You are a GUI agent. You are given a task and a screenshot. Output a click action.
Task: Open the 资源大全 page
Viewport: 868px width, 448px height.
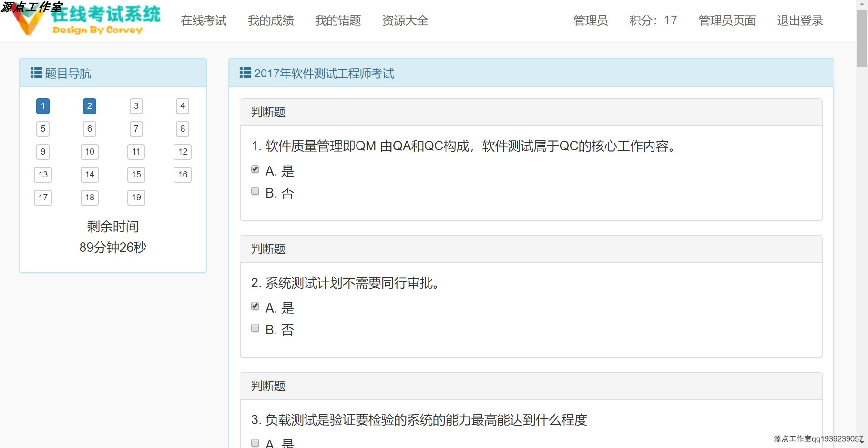405,21
